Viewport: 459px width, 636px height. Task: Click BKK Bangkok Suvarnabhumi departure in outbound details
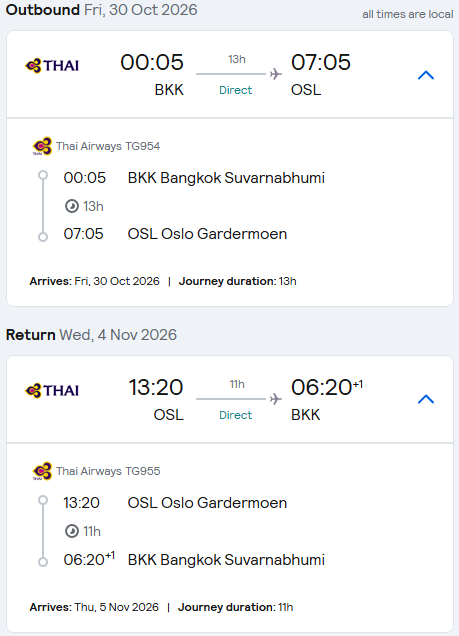click(226, 178)
